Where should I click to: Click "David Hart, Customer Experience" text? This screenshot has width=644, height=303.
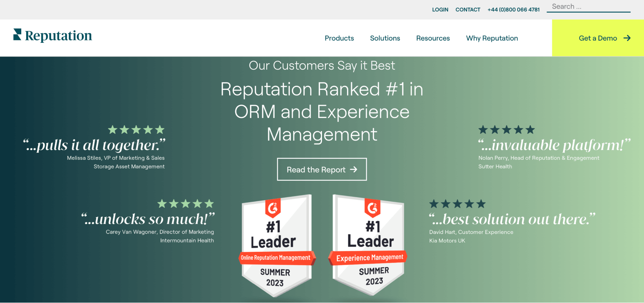pos(471,232)
